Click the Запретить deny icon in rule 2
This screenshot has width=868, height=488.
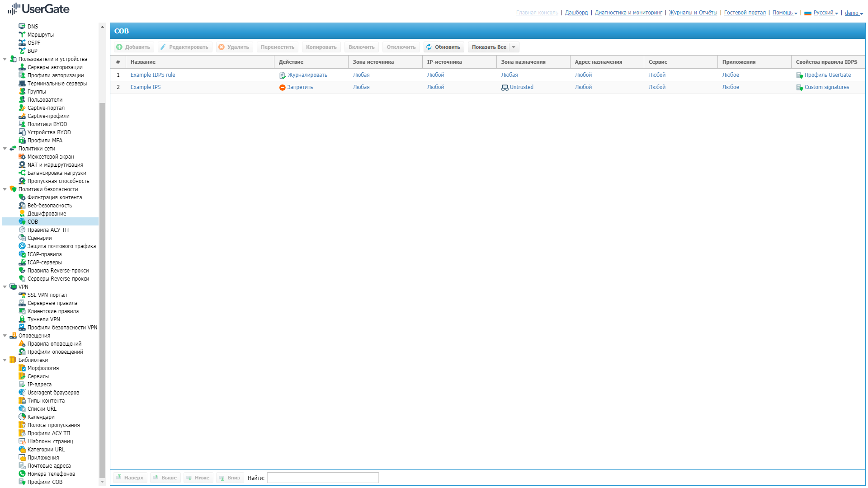(x=282, y=88)
